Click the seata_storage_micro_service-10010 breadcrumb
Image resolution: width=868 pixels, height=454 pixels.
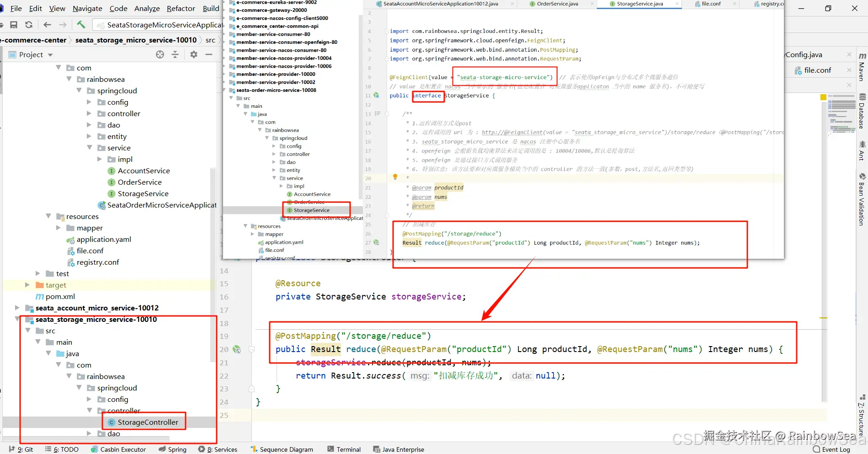click(x=136, y=40)
